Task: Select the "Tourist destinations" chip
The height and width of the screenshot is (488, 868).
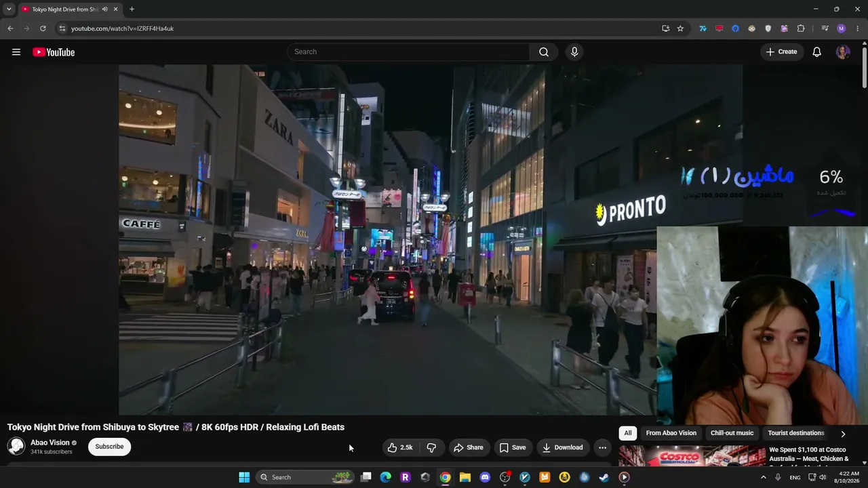Action: point(796,433)
